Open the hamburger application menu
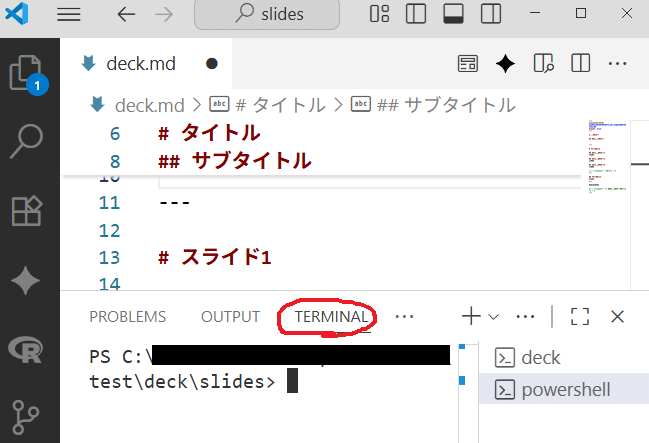 pyautogui.click(x=69, y=14)
